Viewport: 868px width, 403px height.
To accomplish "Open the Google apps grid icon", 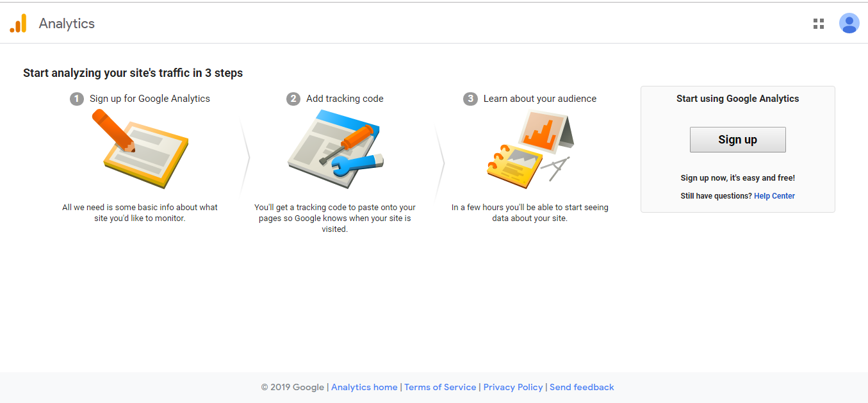I will 818,24.
